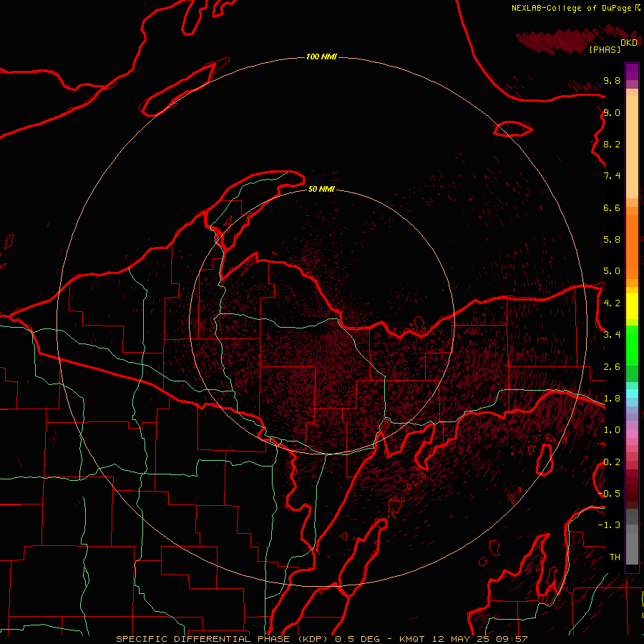Click the -0.5 scale value

(609, 494)
